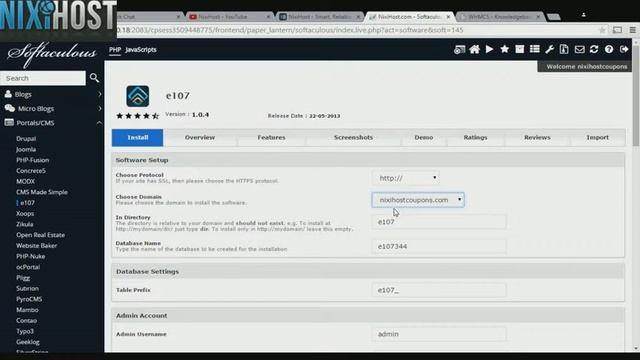Open Drupal in the sidebar
Screen dimensions: 640x360
click(x=26, y=139)
